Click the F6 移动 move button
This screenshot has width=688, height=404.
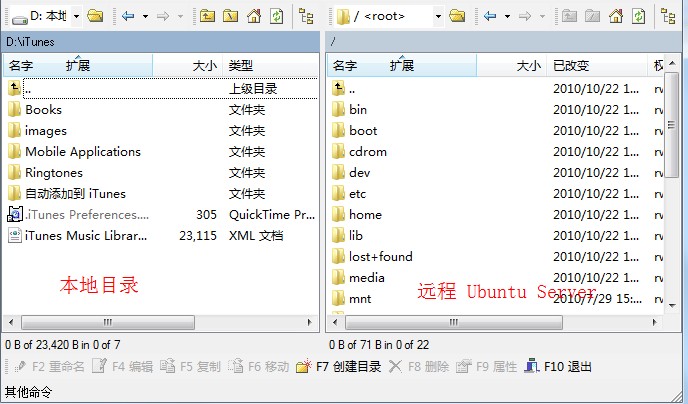(x=258, y=366)
